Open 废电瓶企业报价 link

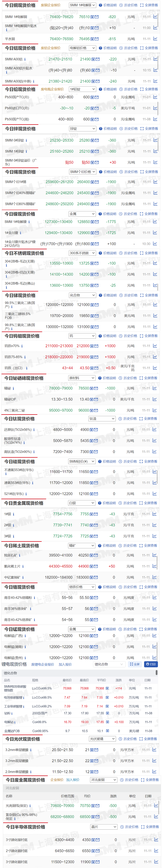pos(52,89)
